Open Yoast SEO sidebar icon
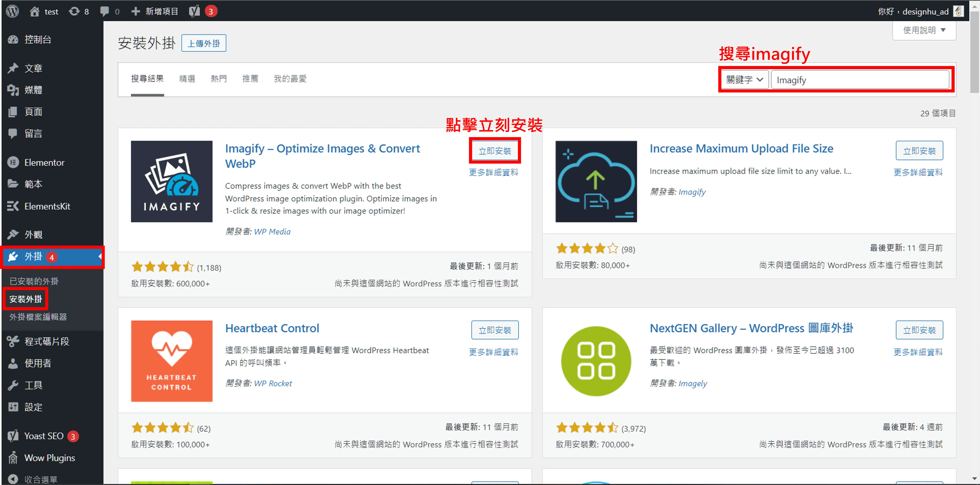 13,436
